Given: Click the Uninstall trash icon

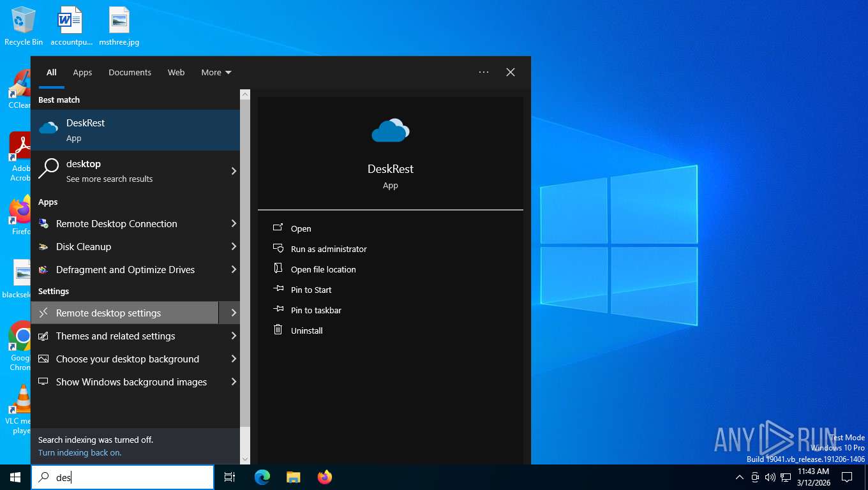Looking at the screenshot, I should click(278, 330).
